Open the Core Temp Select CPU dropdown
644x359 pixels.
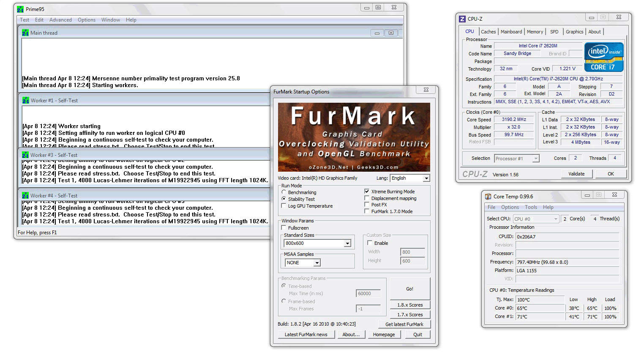coord(556,219)
